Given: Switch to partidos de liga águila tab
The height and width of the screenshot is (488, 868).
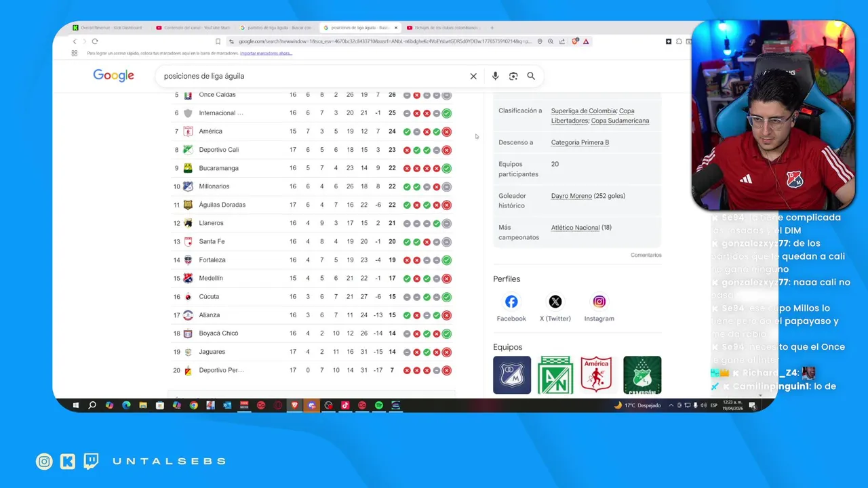Looking at the screenshot, I should (x=276, y=28).
